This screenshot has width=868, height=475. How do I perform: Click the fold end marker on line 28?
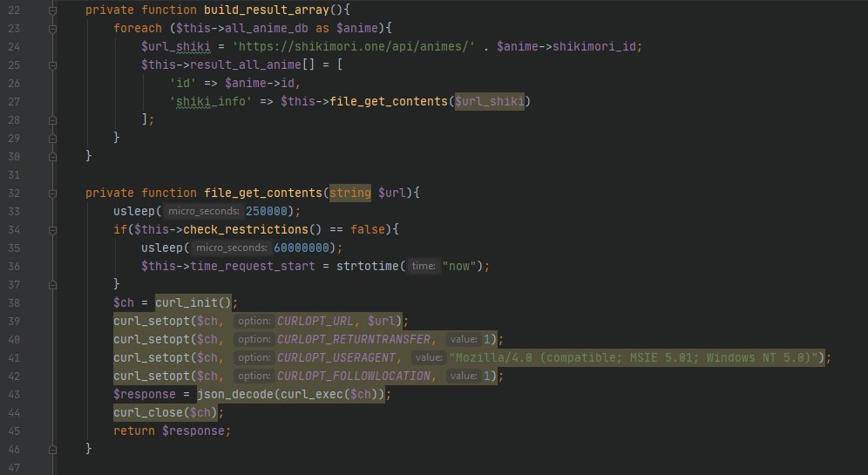click(52, 119)
